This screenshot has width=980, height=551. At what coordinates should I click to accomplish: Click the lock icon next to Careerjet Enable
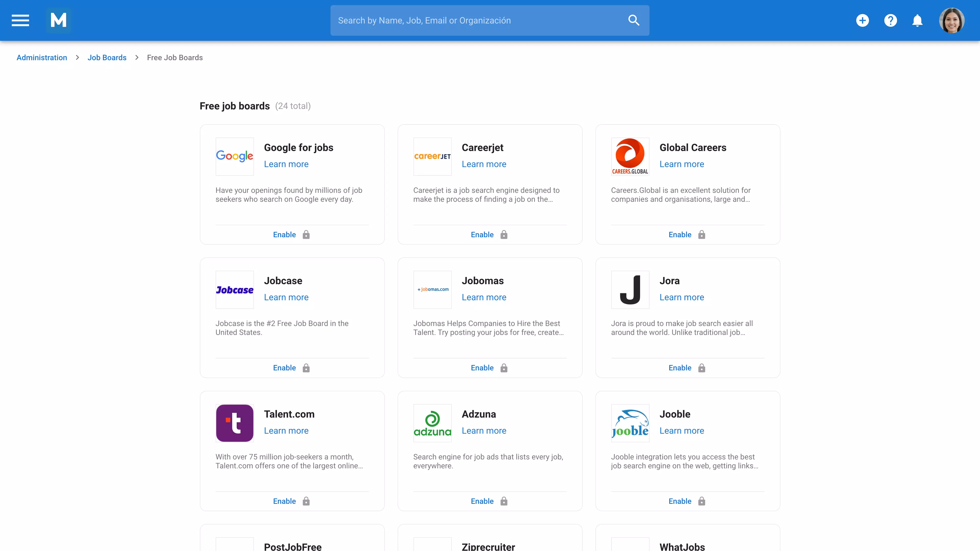(x=504, y=235)
